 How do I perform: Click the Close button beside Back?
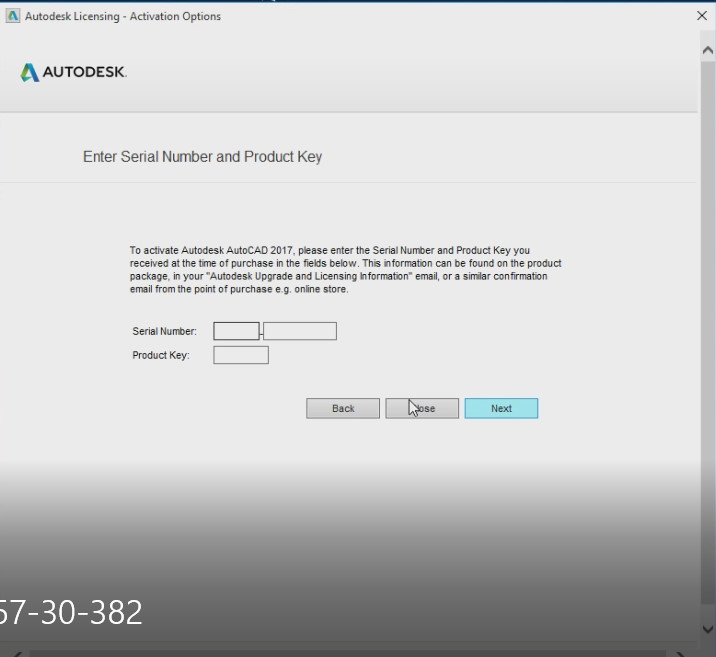coord(422,408)
